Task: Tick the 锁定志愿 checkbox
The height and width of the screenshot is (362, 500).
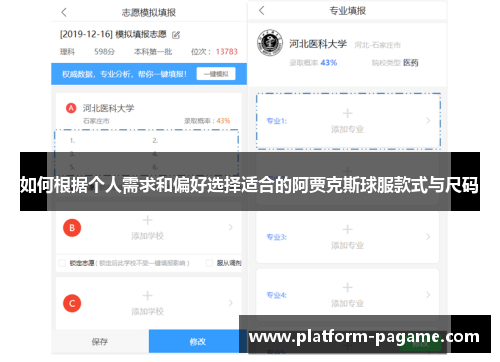Action: pyautogui.click(x=62, y=263)
